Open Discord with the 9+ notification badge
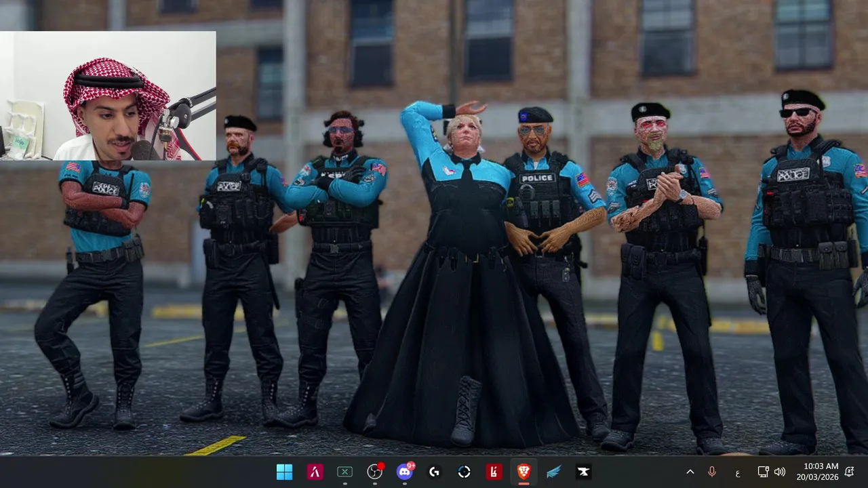This screenshot has width=868, height=488. 405,472
